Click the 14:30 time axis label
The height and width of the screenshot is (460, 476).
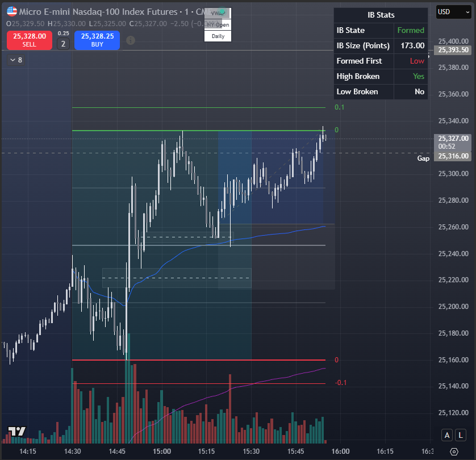coord(73,451)
